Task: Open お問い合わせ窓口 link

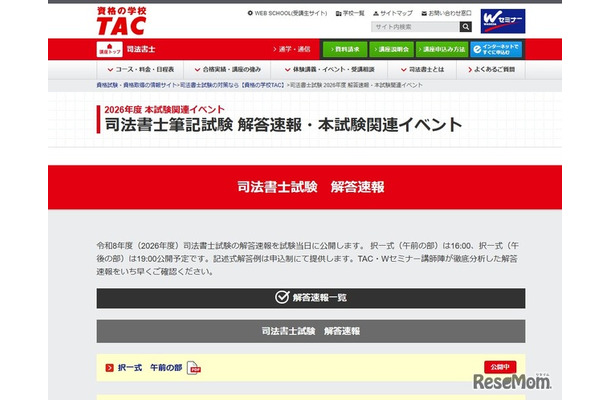Action: click(x=447, y=13)
